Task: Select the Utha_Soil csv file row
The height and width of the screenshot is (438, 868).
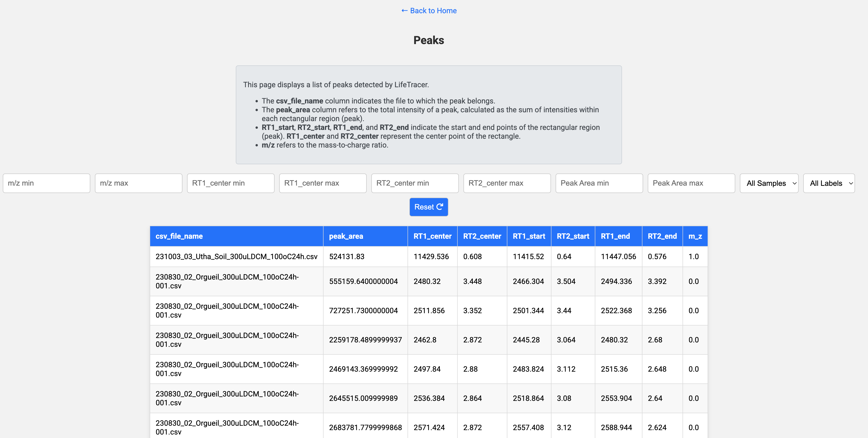Action: tap(236, 257)
